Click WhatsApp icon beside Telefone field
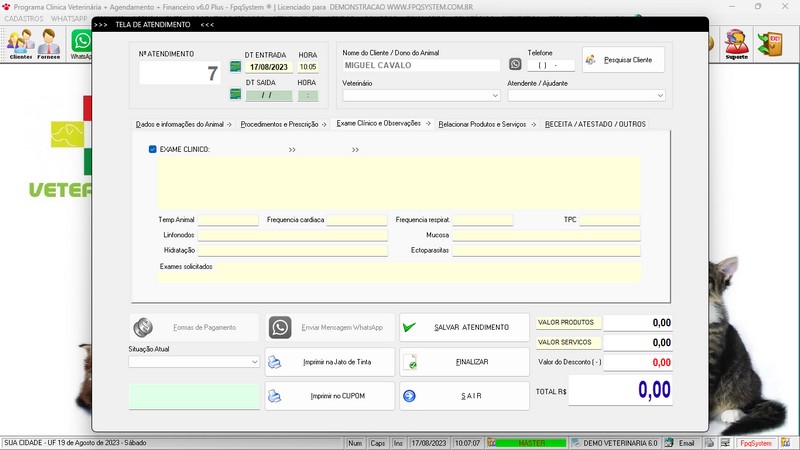This screenshot has height=450, width=800. click(x=515, y=65)
